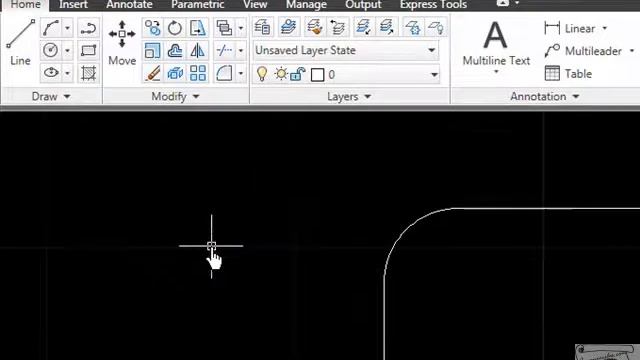
Task: Select the Line drawing tool
Action: point(20,42)
